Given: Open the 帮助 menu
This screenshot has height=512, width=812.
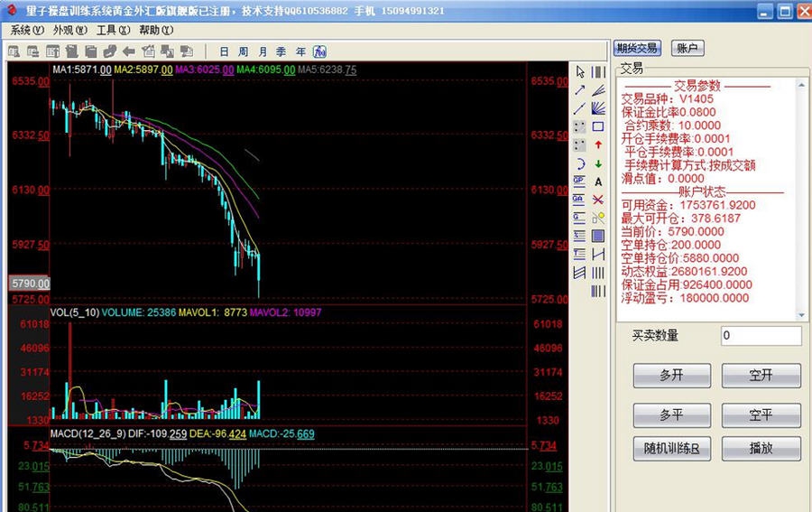Looking at the screenshot, I should (156, 30).
